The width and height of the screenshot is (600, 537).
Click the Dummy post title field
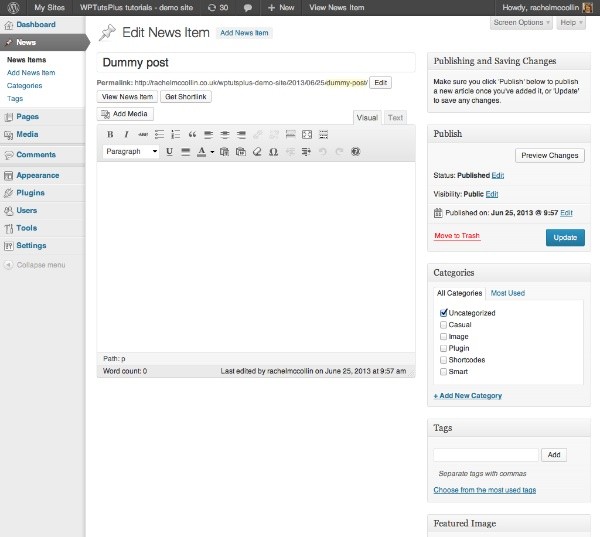point(256,62)
